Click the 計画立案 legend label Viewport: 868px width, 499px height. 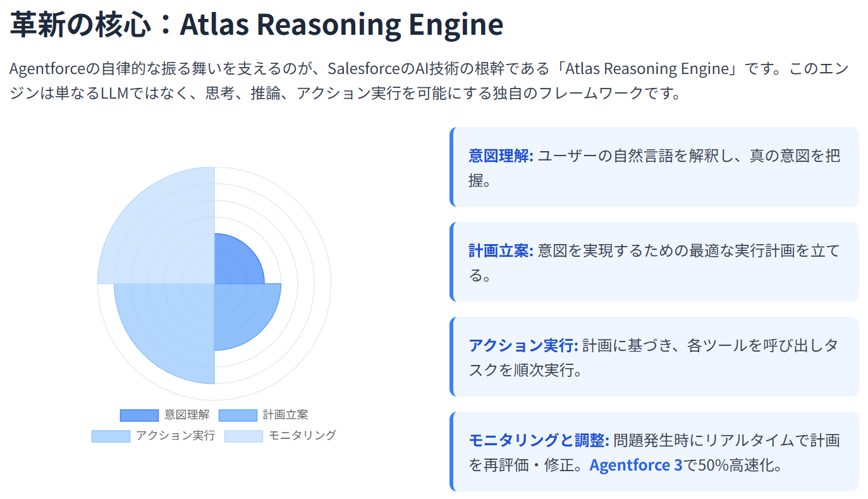click(x=286, y=416)
